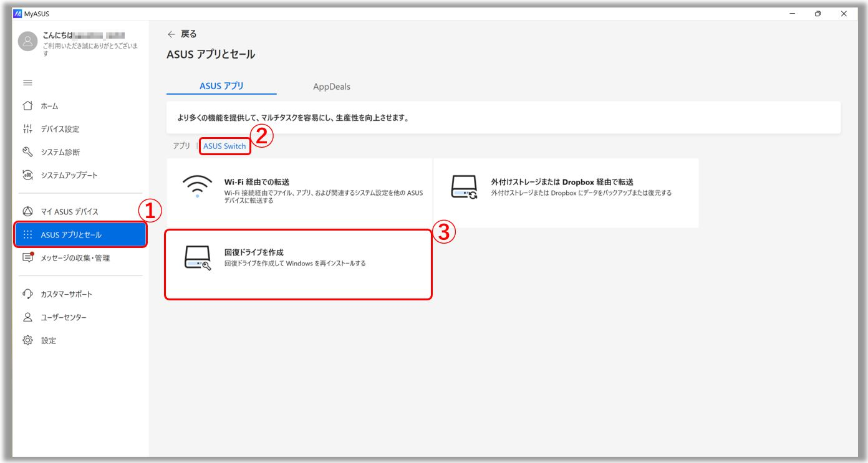Click the より多くの機能を提供して description banner
Screen dimensions: 868x463
click(x=504, y=117)
